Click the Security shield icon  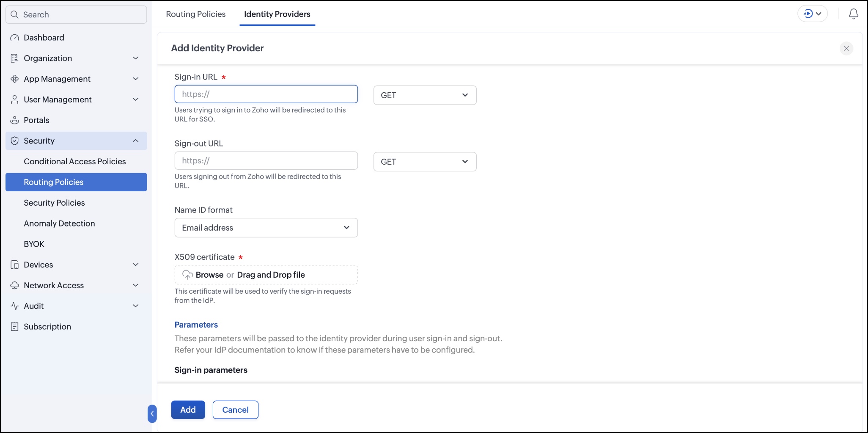tap(14, 141)
